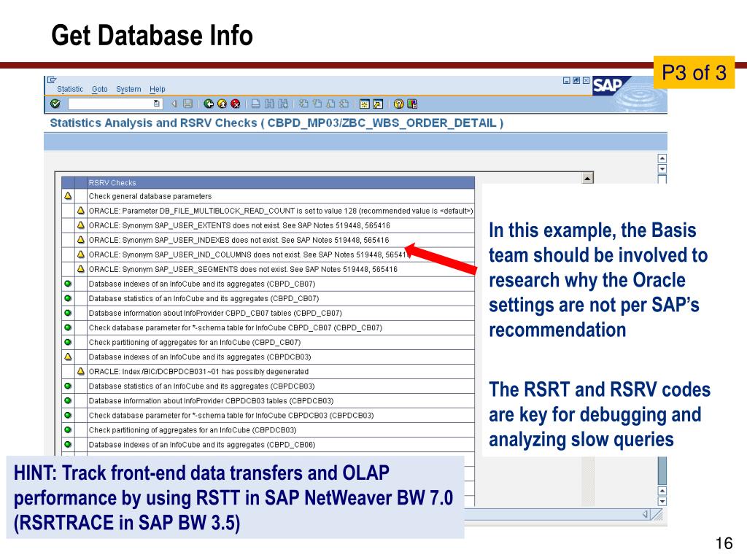Click green status icon for Check partitioning CBPD_CB07
This screenshot has width=747, height=560.
click(68, 342)
